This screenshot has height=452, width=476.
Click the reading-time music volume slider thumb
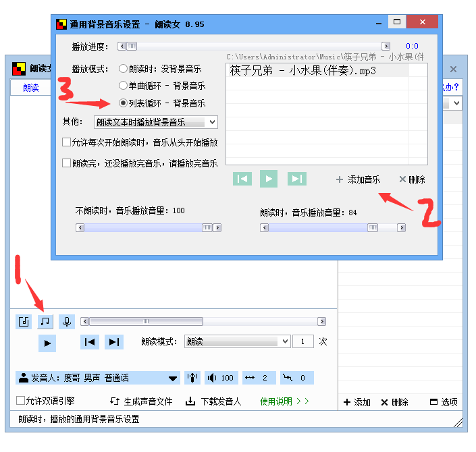point(373,227)
